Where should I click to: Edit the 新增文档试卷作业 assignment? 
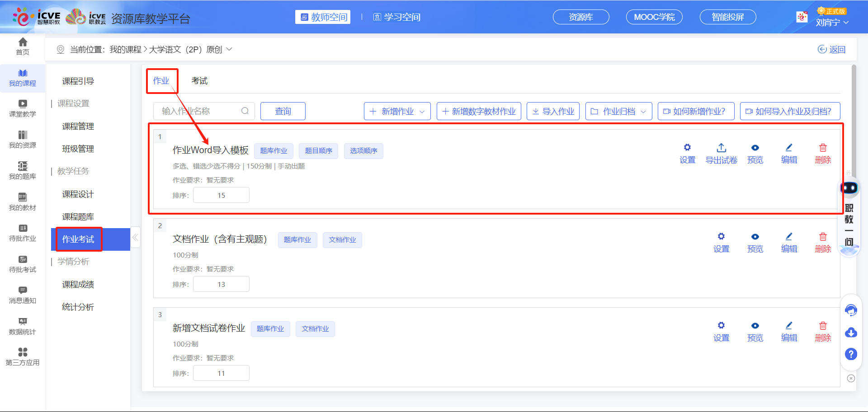click(x=789, y=332)
